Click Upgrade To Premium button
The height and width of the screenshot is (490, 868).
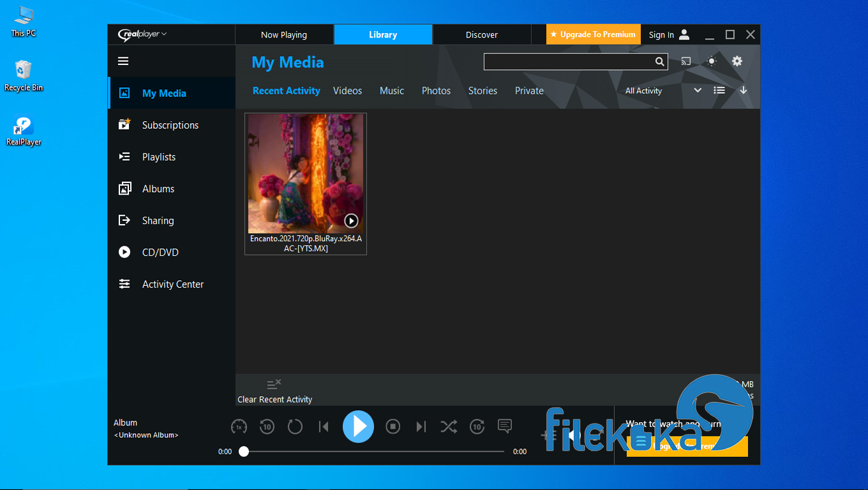594,34
